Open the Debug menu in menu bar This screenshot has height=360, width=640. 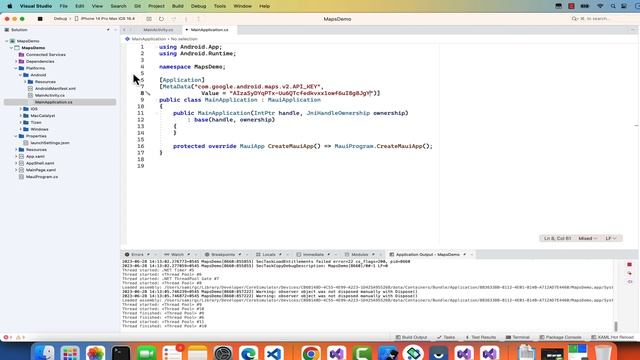(199, 6)
